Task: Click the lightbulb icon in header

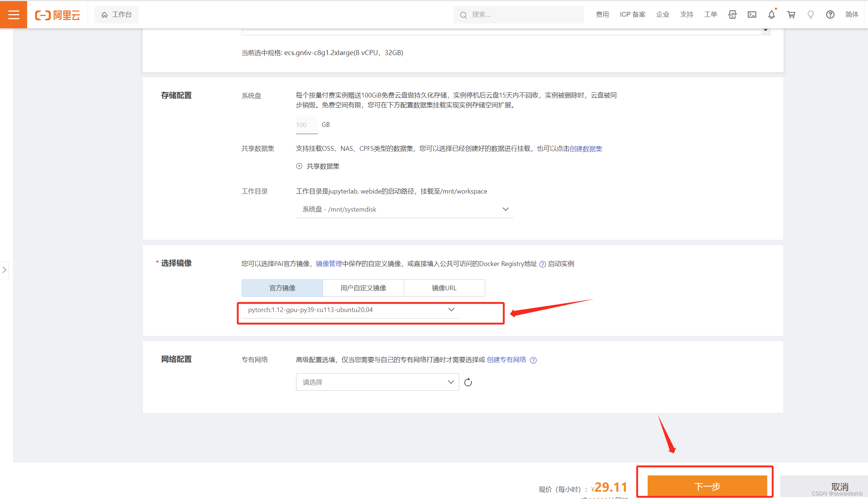Action: (x=811, y=14)
